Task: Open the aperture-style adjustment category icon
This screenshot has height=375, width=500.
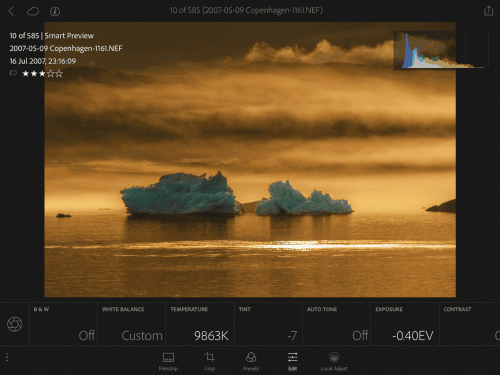Action: pos(15,324)
